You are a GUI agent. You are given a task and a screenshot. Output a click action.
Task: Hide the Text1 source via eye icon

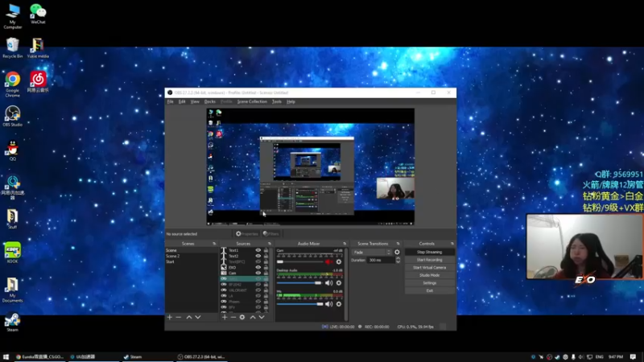pos(258,250)
